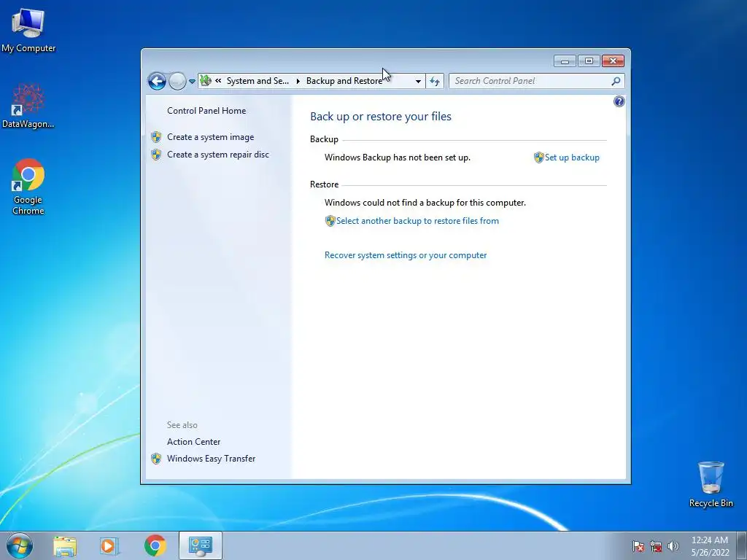The image size is (747, 560).
Task: Open the address bar history dropdown
Action: [418, 81]
